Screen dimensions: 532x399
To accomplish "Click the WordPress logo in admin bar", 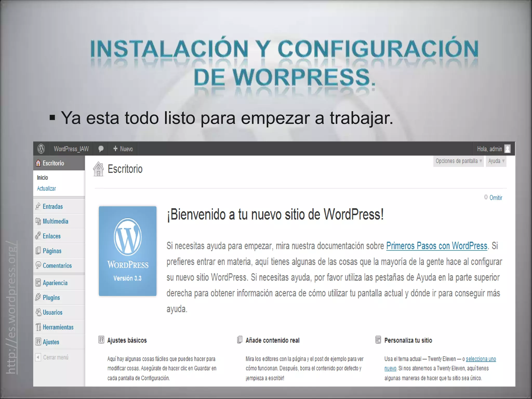I will click(x=41, y=149).
